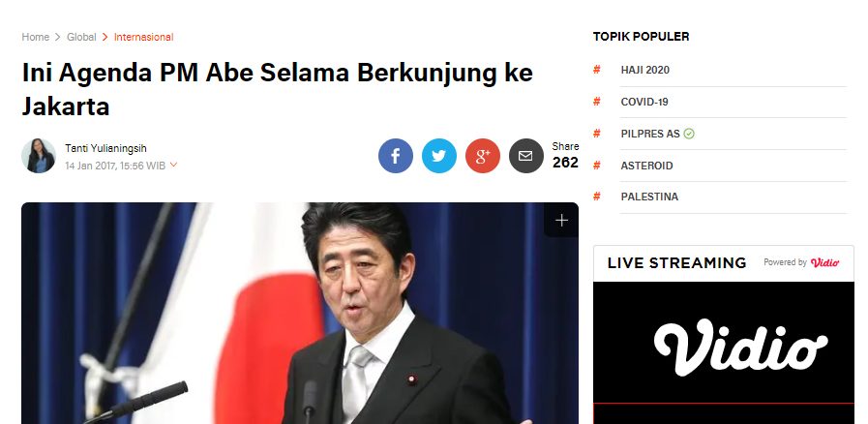Click Vidio logo in Live Streaming header
Viewport: 868px width, 424px height.
[x=824, y=262]
